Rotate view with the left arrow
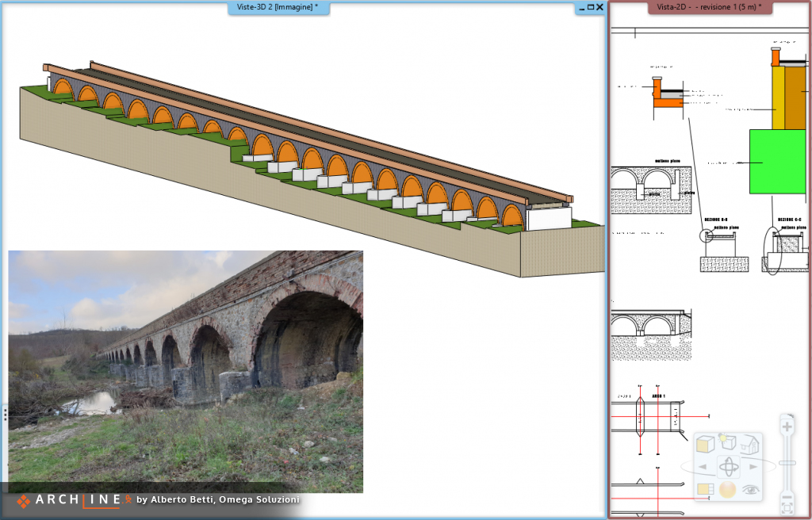Image resolution: width=812 pixels, height=520 pixels. pyautogui.click(x=703, y=467)
